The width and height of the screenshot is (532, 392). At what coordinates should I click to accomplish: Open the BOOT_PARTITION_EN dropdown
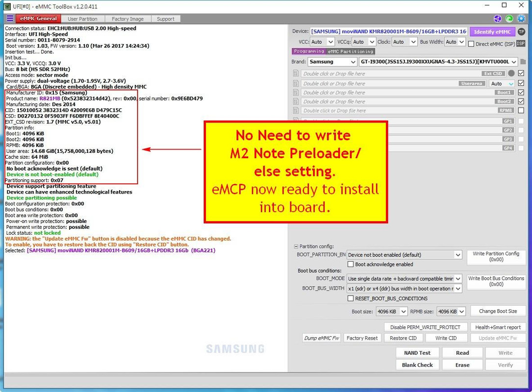point(405,255)
